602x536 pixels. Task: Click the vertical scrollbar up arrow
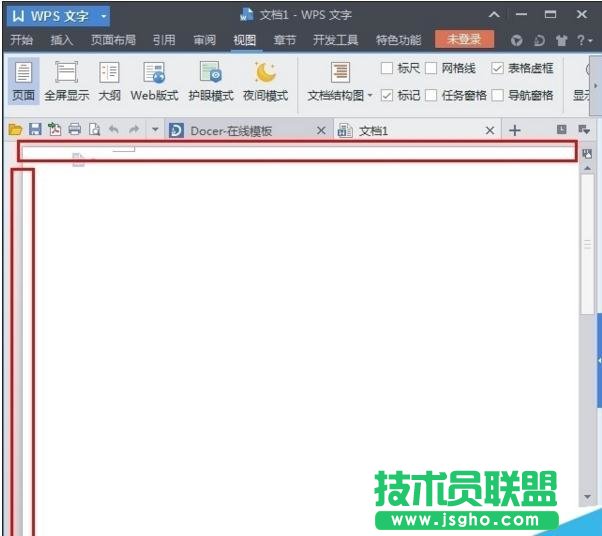[x=587, y=168]
